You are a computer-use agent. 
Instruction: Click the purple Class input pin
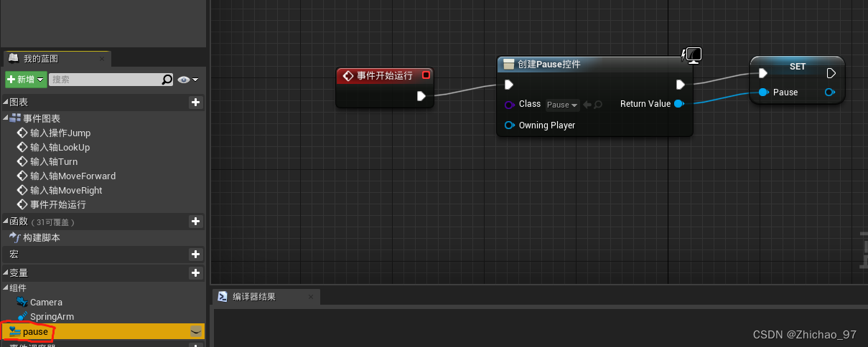click(509, 105)
